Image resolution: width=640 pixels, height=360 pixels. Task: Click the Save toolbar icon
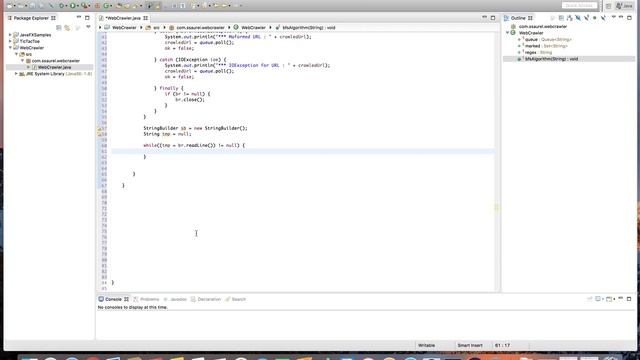tap(32, 6)
